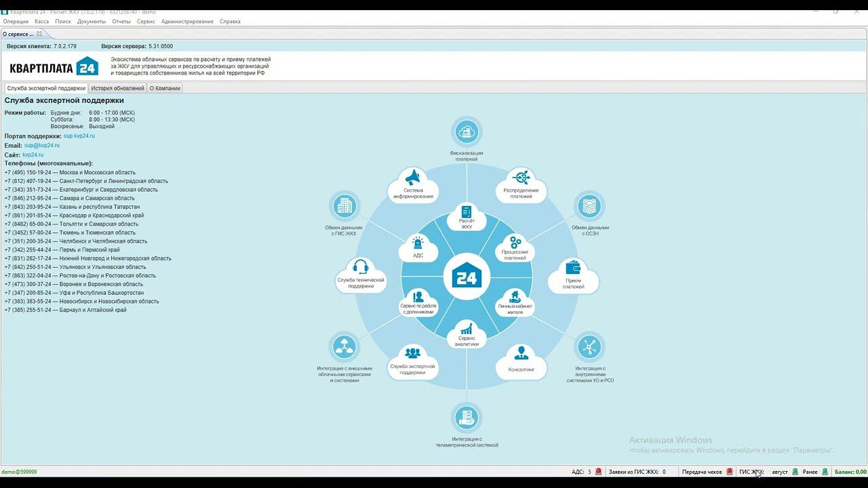Select the Система информирования megaphone icon

pos(413,179)
